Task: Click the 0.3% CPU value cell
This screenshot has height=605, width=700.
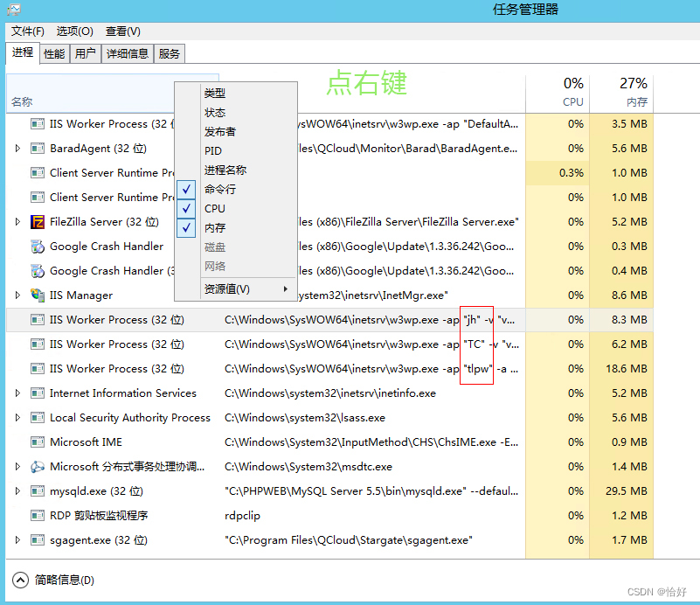Action: tap(558, 173)
